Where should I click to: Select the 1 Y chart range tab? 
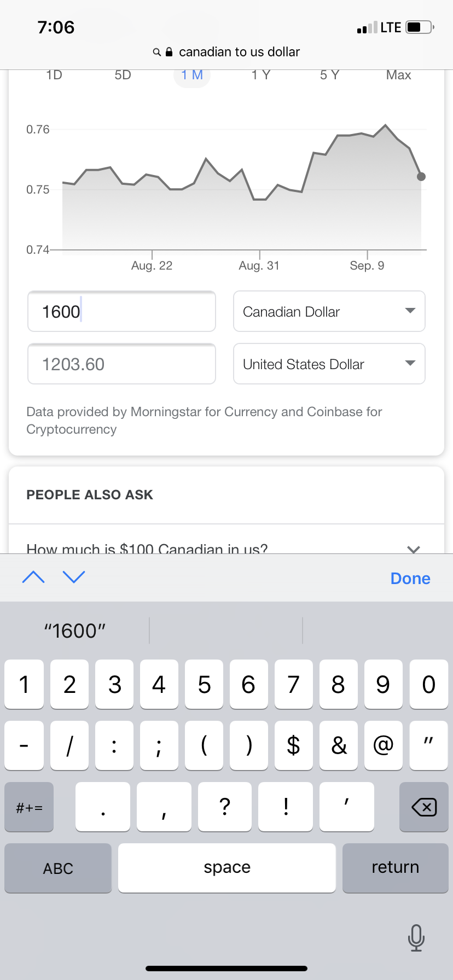[260, 75]
